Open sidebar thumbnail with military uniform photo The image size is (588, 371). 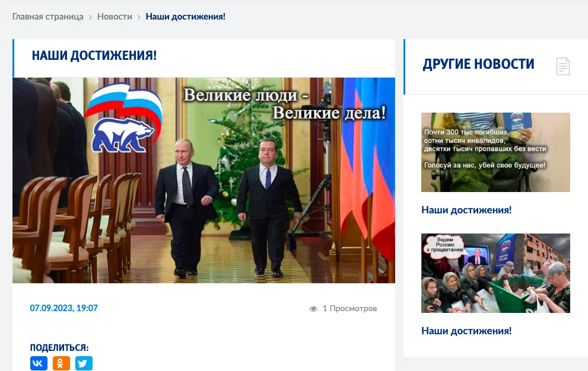[495, 152]
